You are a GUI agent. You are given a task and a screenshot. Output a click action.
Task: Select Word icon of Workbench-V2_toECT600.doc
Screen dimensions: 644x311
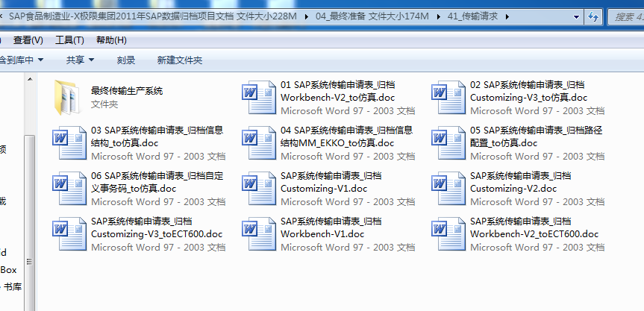[448, 234]
